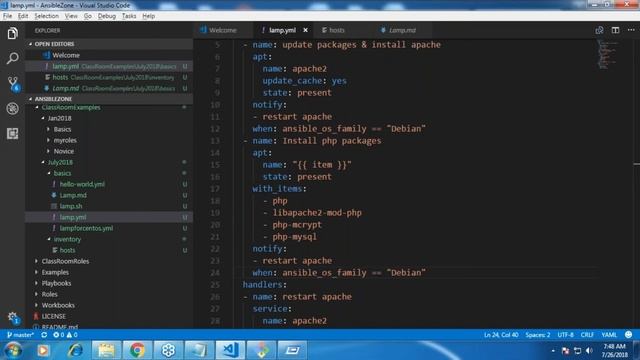Show hidden system tray icons arrow
This screenshot has height=360, width=640.
pos(553,351)
